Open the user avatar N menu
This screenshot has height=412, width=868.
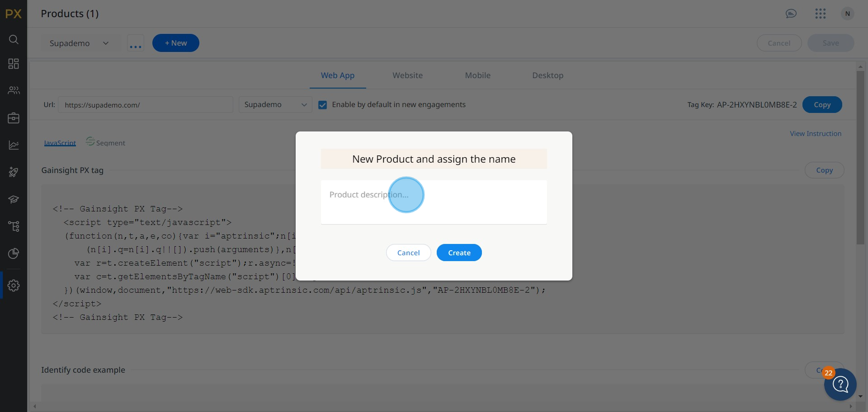[x=848, y=14]
